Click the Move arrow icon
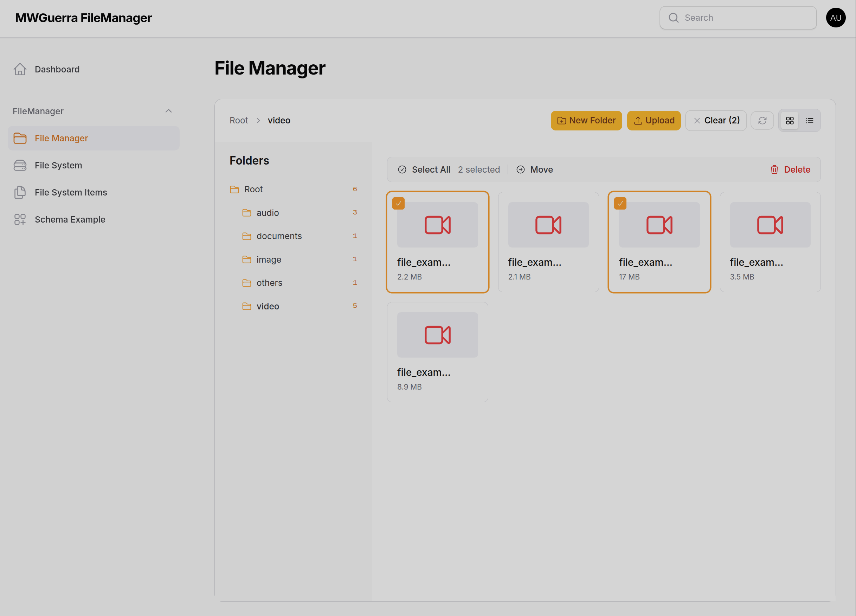This screenshot has width=856, height=616. pyautogui.click(x=521, y=169)
